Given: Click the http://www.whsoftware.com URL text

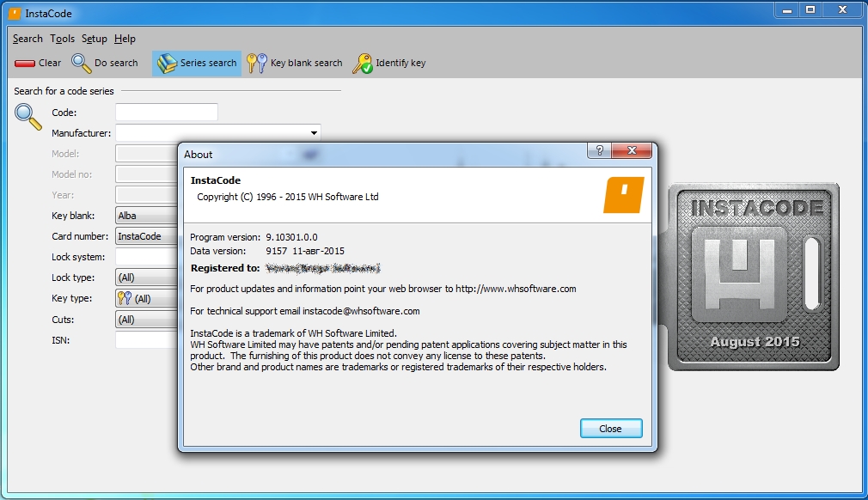Looking at the screenshot, I should pyautogui.click(x=516, y=289).
